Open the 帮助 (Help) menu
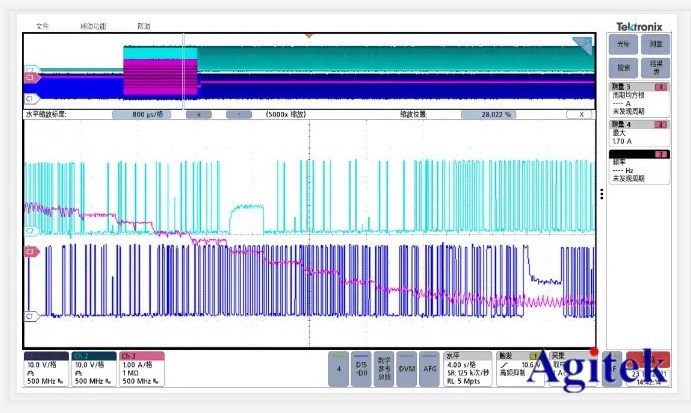The height and width of the screenshot is (413, 691). pos(144,25)
